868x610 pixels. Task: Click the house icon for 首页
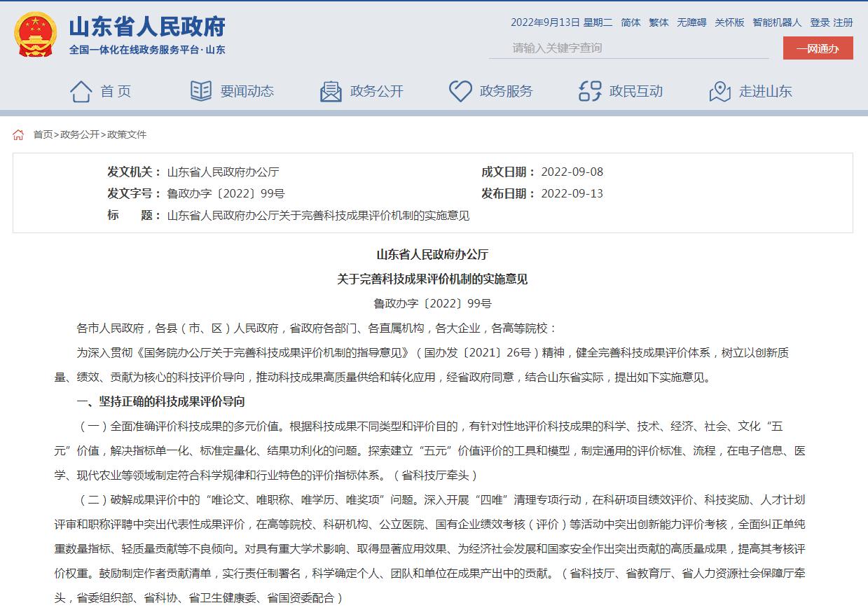click(x=81, y=91)
